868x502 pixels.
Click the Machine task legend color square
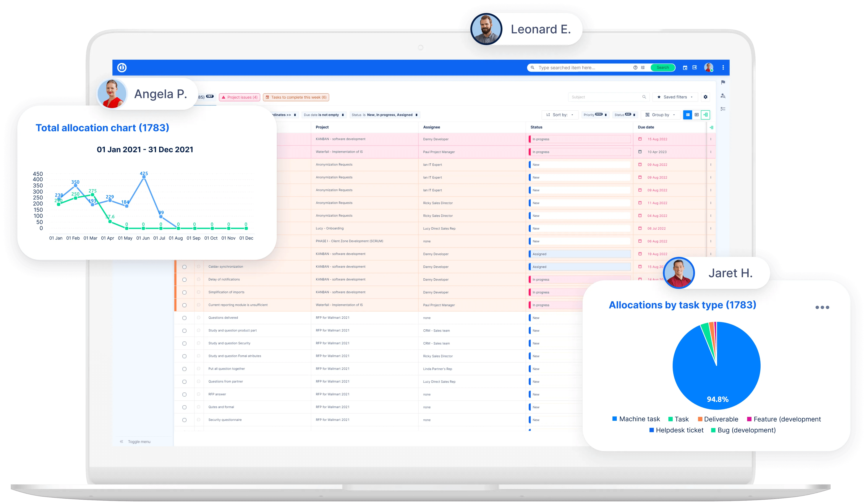[x=614, y=419]
